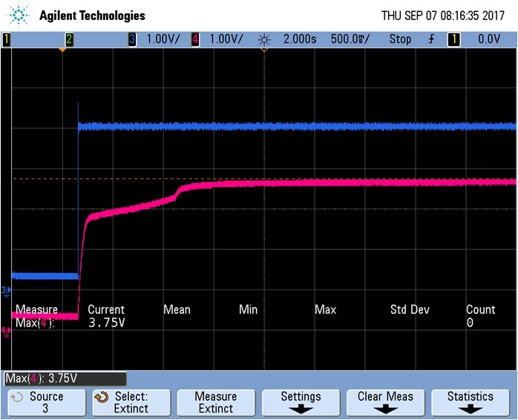Screen dimensions: 518x420
Task: Click the Current column header
Action: [x=106, y=309]
